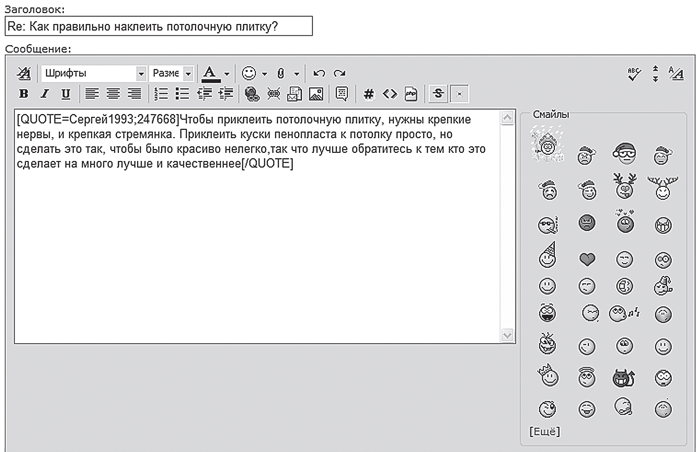Toggle Bold formatting

pyautogui.click(x=24, y=94)
